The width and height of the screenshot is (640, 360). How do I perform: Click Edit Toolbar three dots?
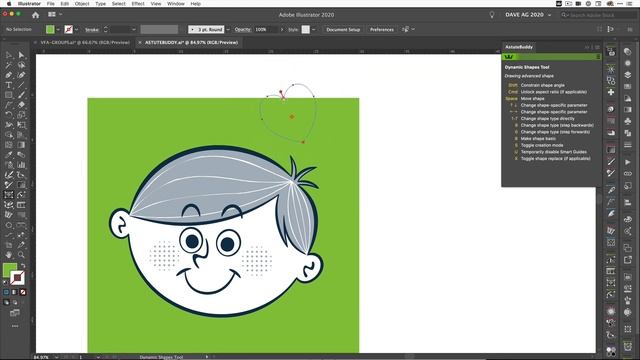point(15,326)
